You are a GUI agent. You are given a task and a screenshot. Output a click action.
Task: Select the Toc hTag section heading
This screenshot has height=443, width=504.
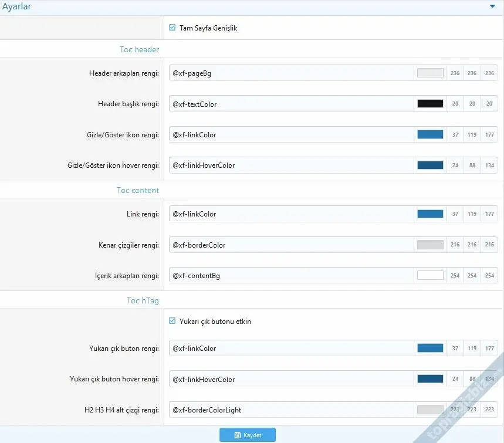[143, 300]
